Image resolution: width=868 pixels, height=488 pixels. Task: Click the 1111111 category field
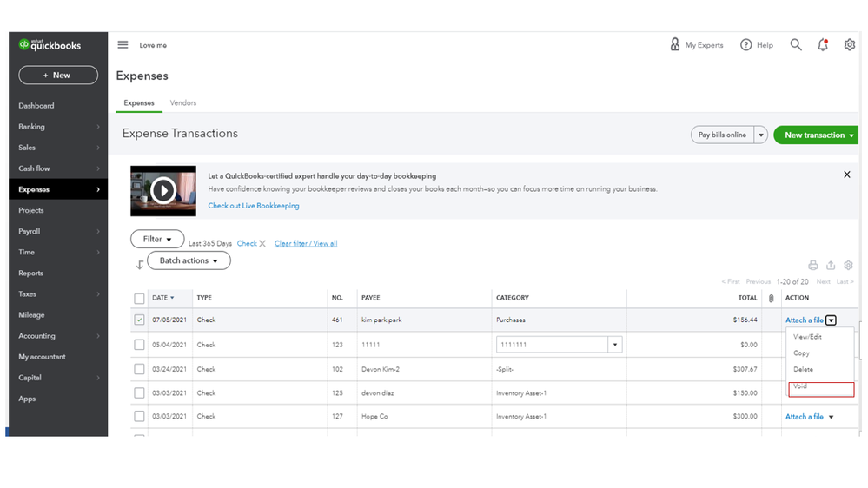click(x=552, y=345)
